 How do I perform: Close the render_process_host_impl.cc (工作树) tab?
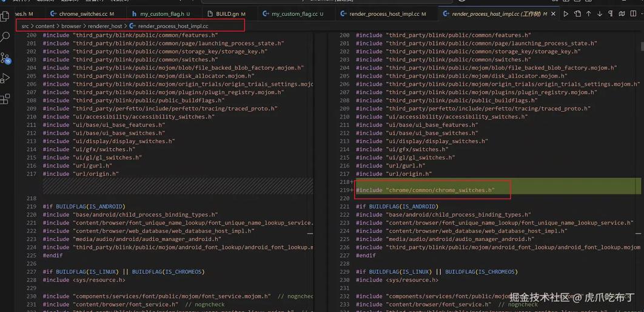(553, 14)
